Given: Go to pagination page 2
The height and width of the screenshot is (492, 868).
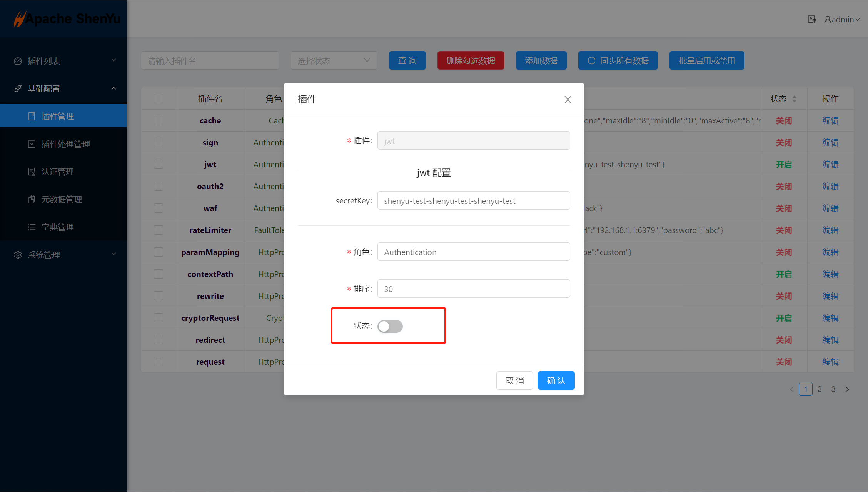Looking at the screenshot, I should (820, 389).
